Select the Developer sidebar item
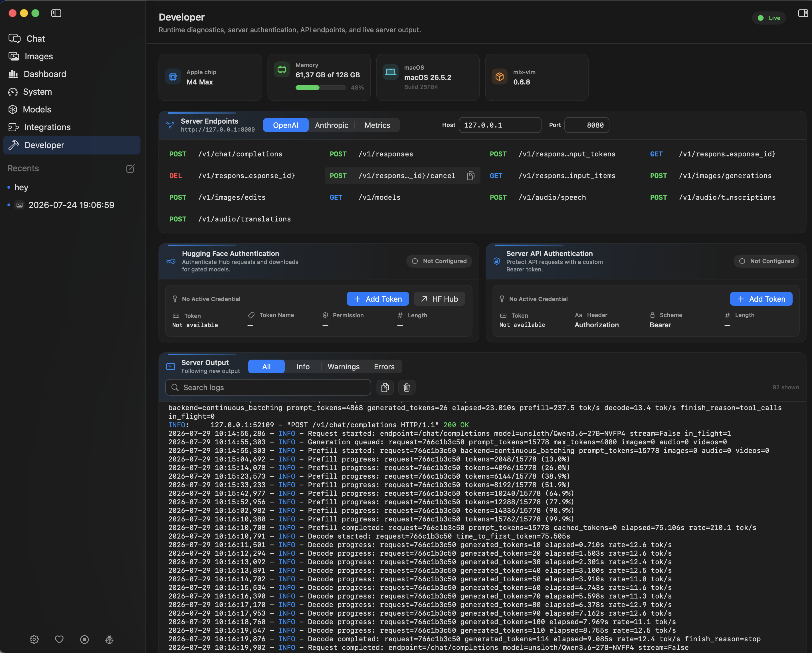The width and height of the screenshot is (812, 653). [x=72, y=145]
